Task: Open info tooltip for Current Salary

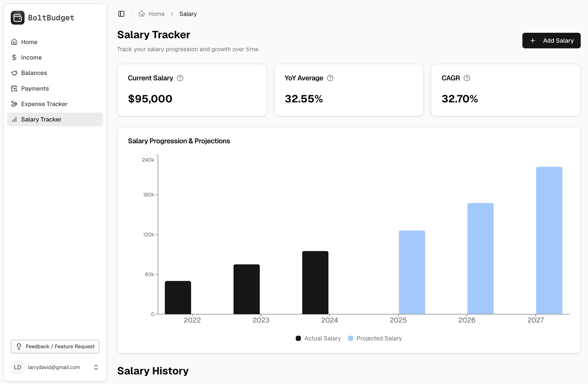Action: tap(180, 78)
